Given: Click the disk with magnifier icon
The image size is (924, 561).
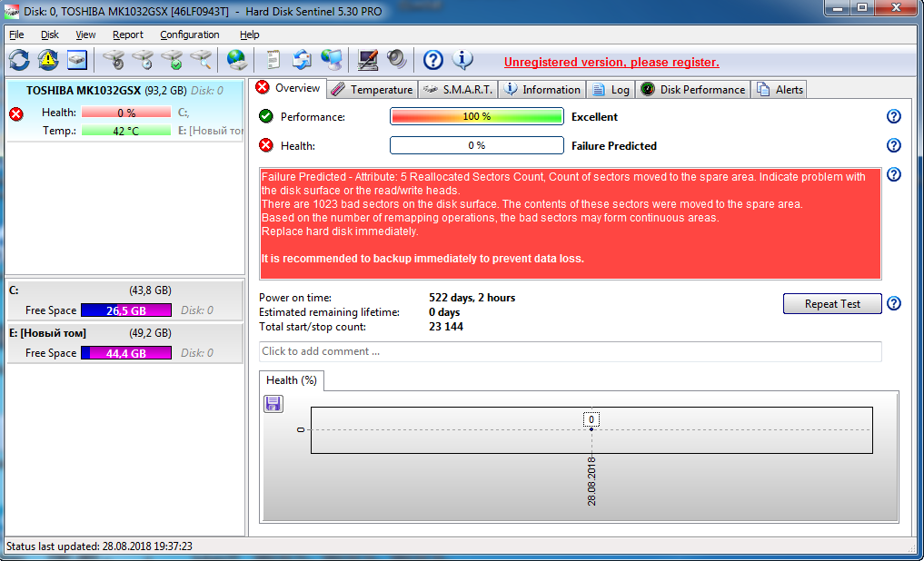Looking at the screenshot, I should [x=201, y=59].
